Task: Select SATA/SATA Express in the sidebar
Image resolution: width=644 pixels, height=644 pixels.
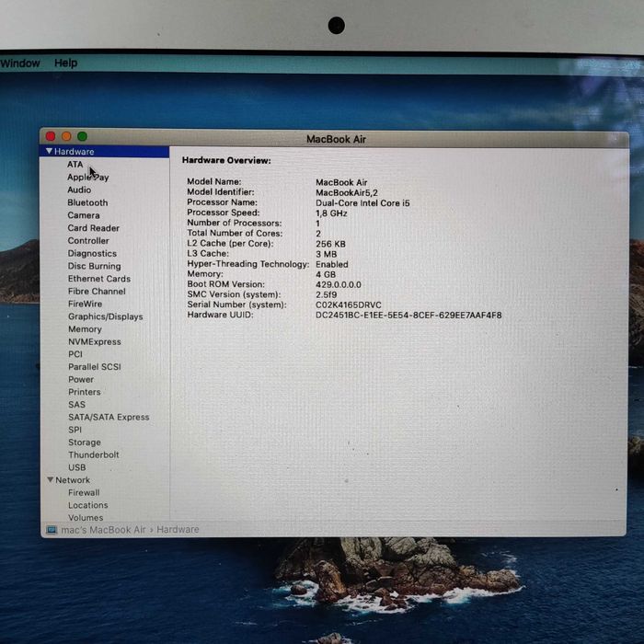Action: coord(109,417)
